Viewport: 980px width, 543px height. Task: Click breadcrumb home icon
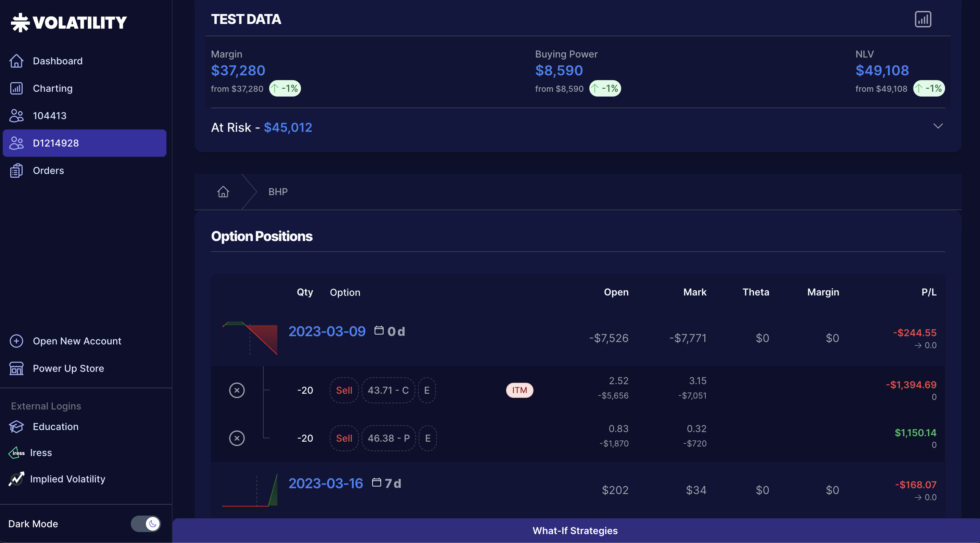click(223, 192)
